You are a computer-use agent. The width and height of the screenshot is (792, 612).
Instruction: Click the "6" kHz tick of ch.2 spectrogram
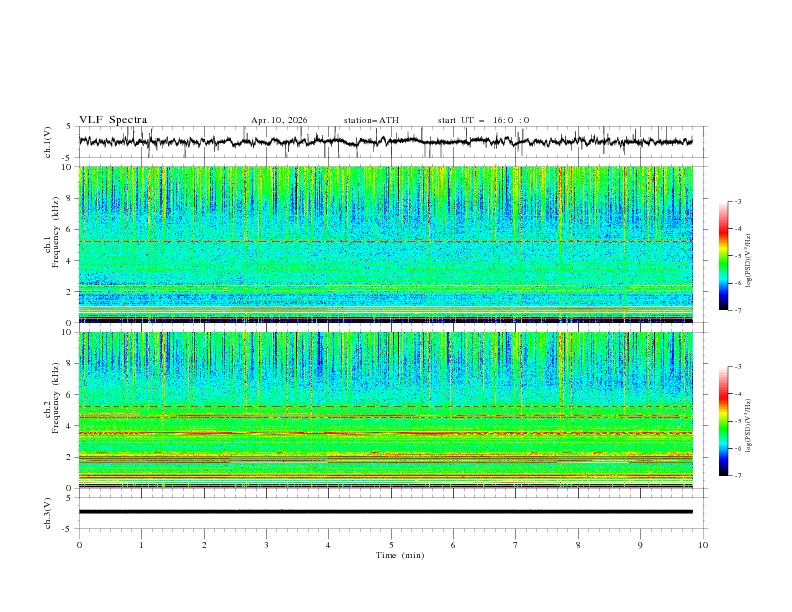pyautogui.click(x=70, y=395)
